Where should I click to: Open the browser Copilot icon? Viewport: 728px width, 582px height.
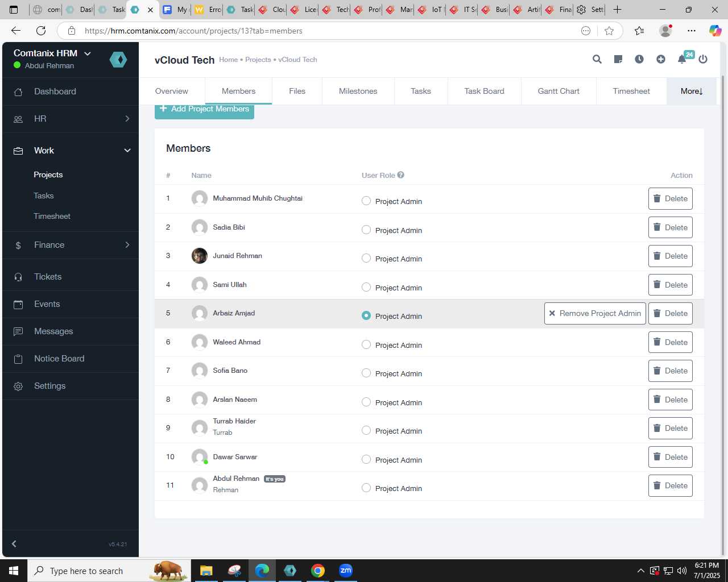(x=715, y=31)
